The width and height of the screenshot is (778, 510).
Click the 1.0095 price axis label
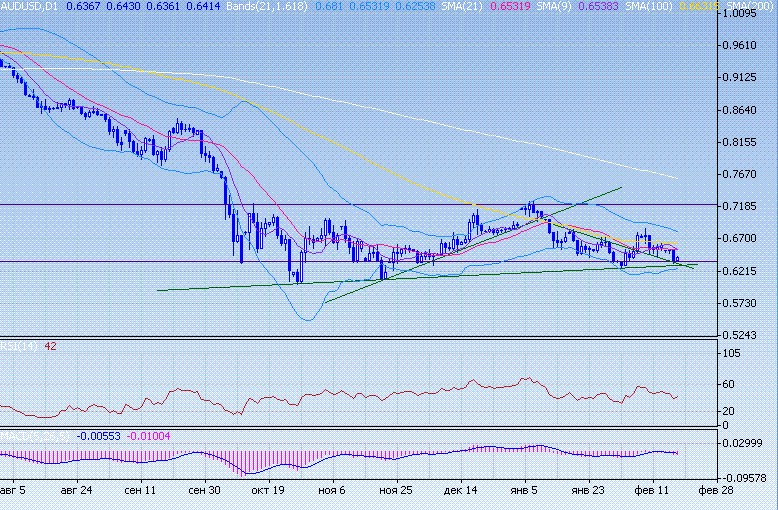coord(743,15)
